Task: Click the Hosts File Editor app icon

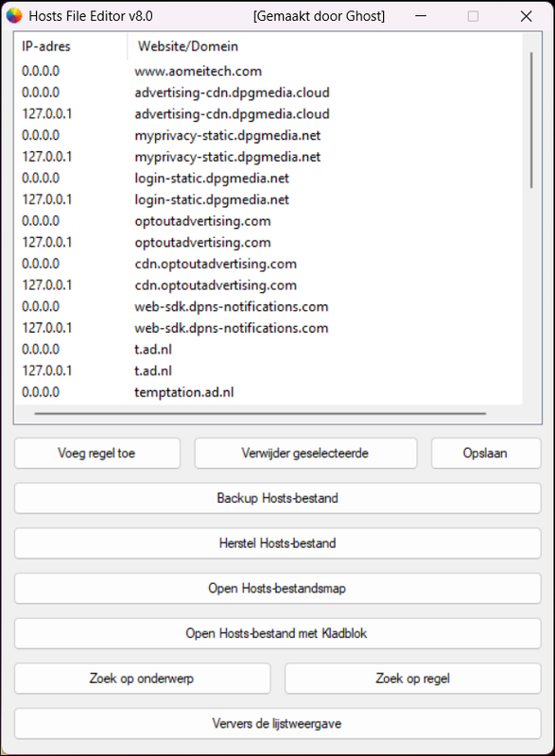Action: click(x=14, y=16)
